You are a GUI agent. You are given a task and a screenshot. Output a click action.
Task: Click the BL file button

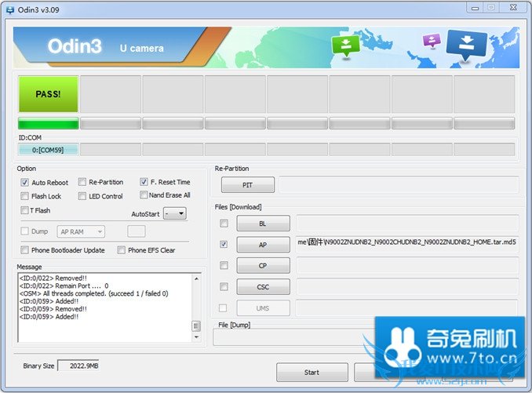tap(264, 224)
